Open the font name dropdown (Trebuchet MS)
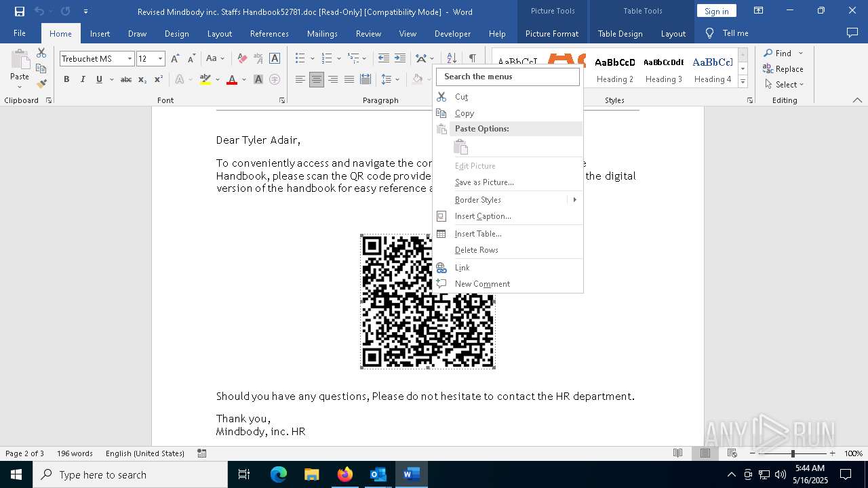Image resolution: width=868 pixels, height=488 pixels. coord(130,59)
